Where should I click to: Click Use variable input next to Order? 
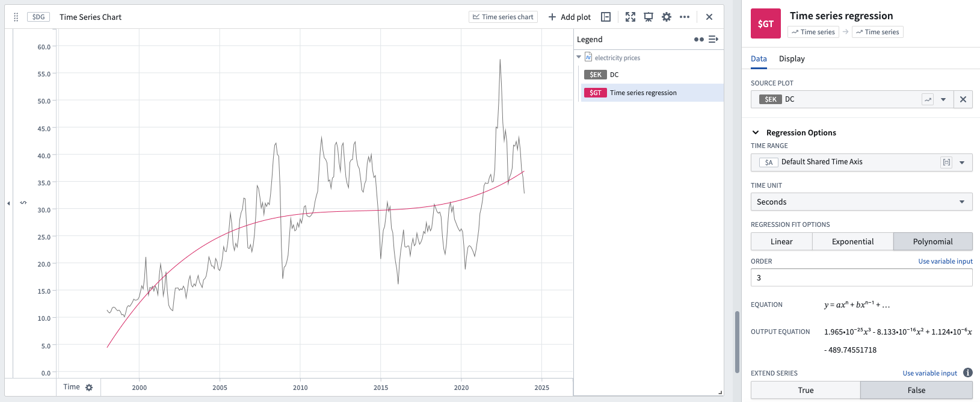(x=945, y=261)
